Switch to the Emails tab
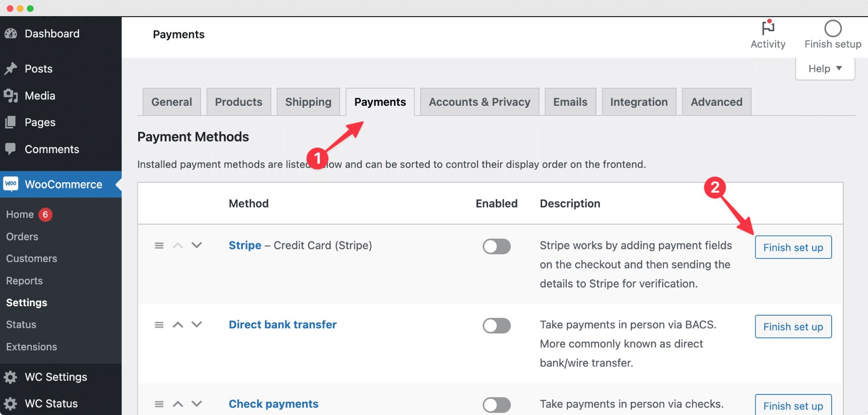Screen dimensions: 868x415 point(570,101)
